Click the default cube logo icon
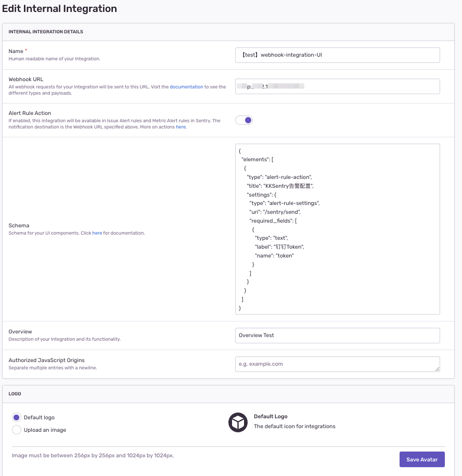The image size is (462, 476). [x=238, y=422]
